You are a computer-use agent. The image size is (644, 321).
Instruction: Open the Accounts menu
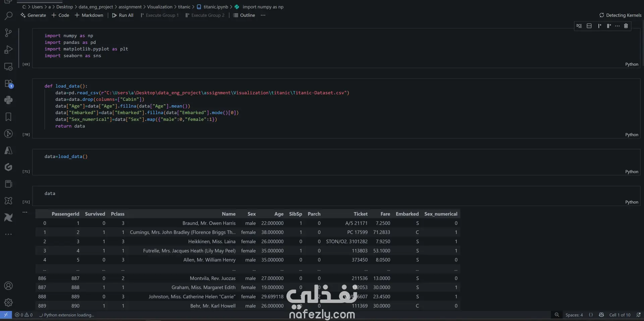(x=8, y=286)
